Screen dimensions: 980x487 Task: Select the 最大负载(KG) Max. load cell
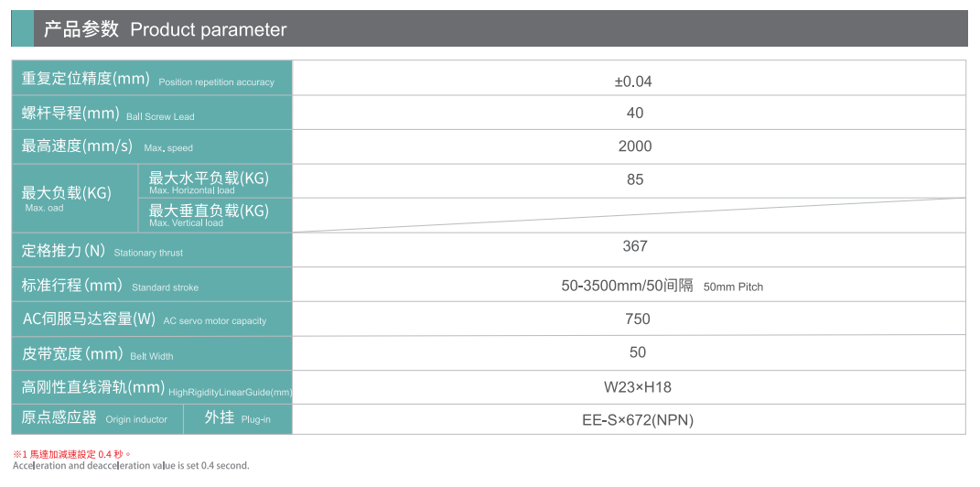73,198
